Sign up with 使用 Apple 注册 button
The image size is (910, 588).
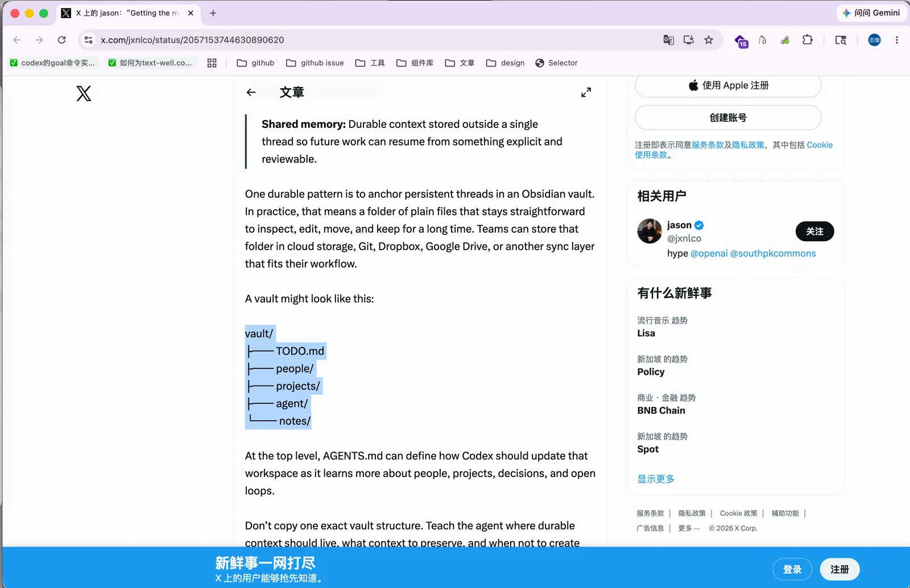pos(728,85)
